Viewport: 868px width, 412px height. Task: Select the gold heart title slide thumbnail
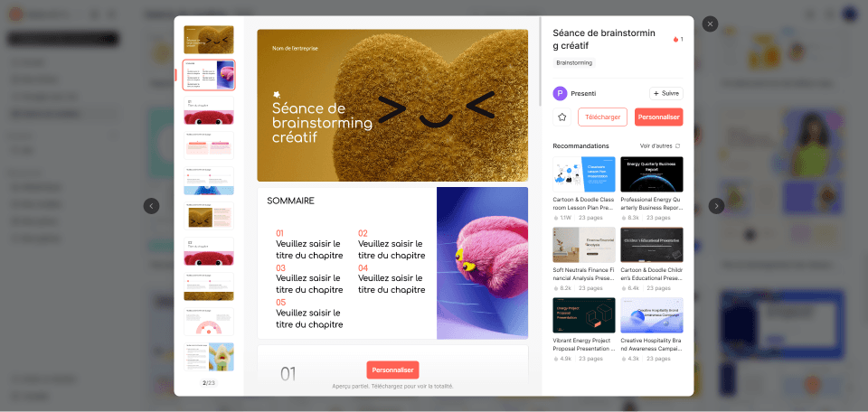pos(209,40)
